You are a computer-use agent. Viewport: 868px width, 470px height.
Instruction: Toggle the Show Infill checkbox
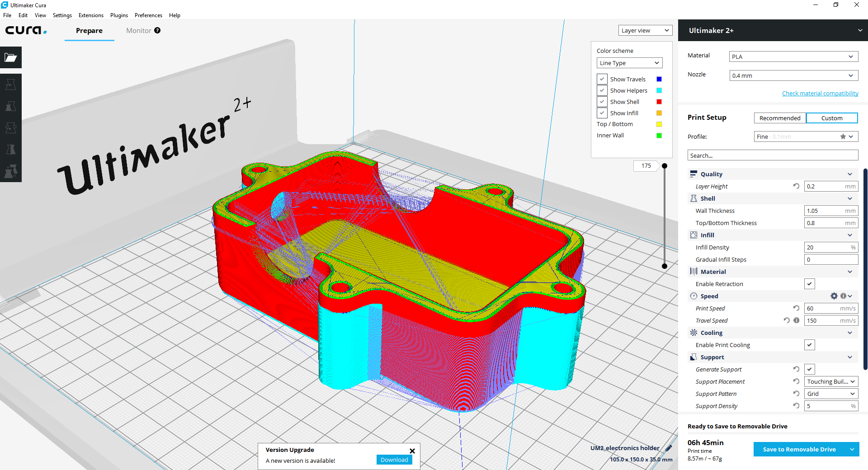602,113
